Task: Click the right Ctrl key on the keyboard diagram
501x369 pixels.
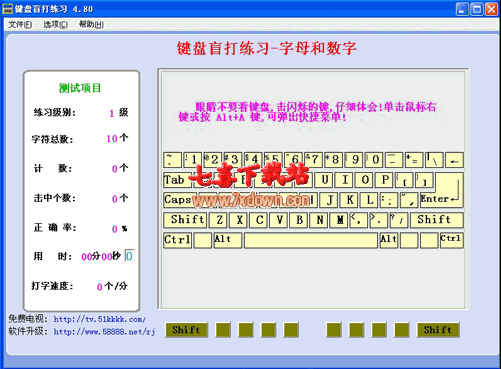Action: pos(452,240)
